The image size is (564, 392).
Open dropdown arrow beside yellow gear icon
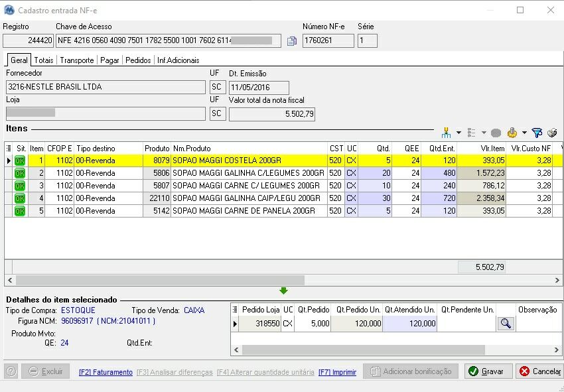tap(524, 133)
